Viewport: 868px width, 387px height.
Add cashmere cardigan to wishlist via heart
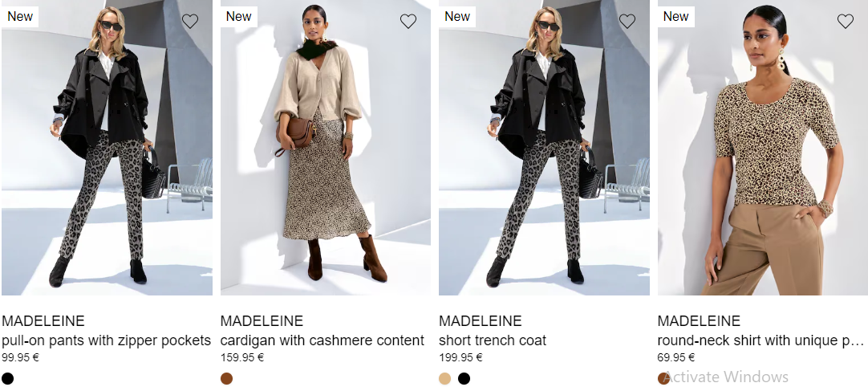click(408, 21)
